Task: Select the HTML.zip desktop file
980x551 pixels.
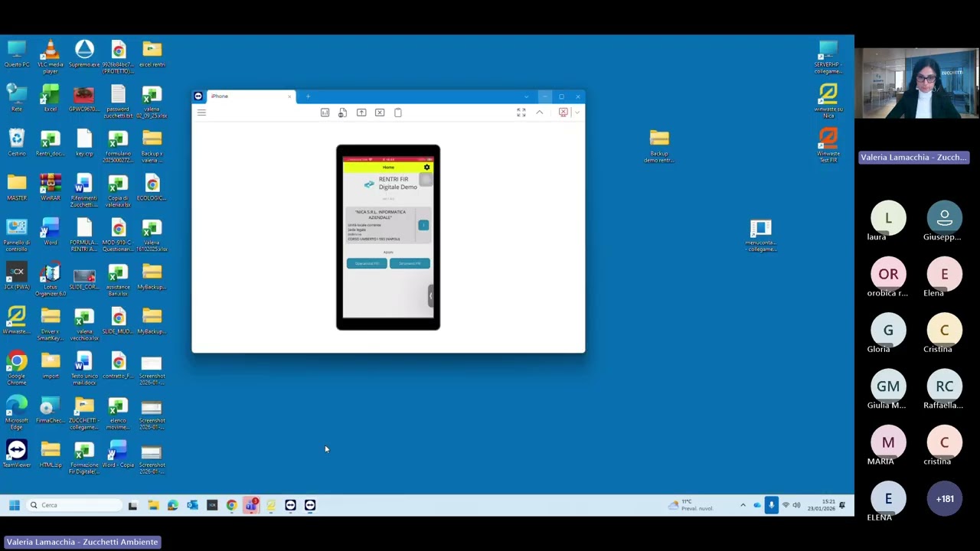Action: click(51, 454)
